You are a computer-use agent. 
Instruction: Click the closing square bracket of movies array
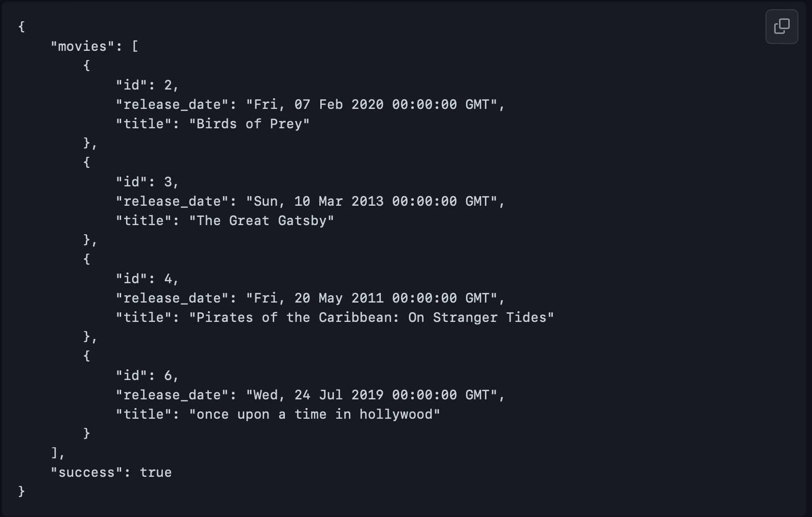(x=54, y=453)
